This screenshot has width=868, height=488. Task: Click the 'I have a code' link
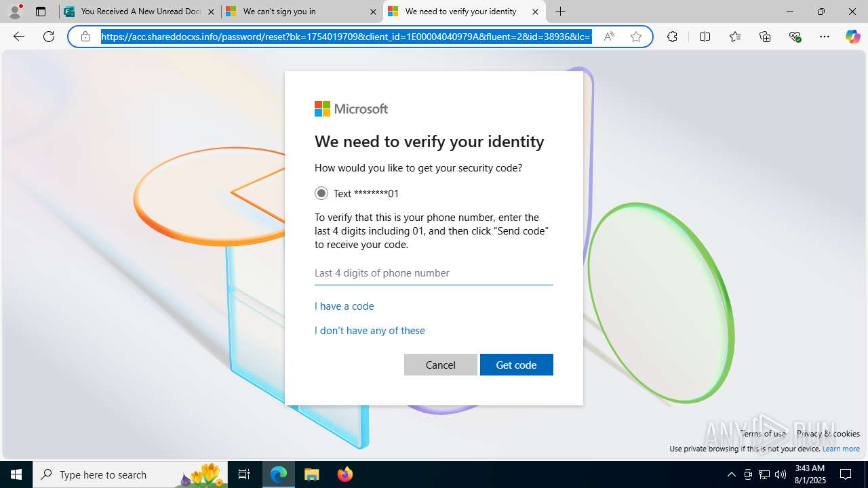[x=344, y=306]
